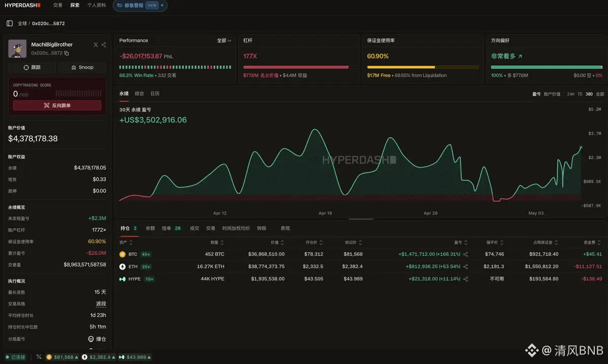Share the BTC position PNL
This screenshot has height=364, width=608.
point(466,254)
